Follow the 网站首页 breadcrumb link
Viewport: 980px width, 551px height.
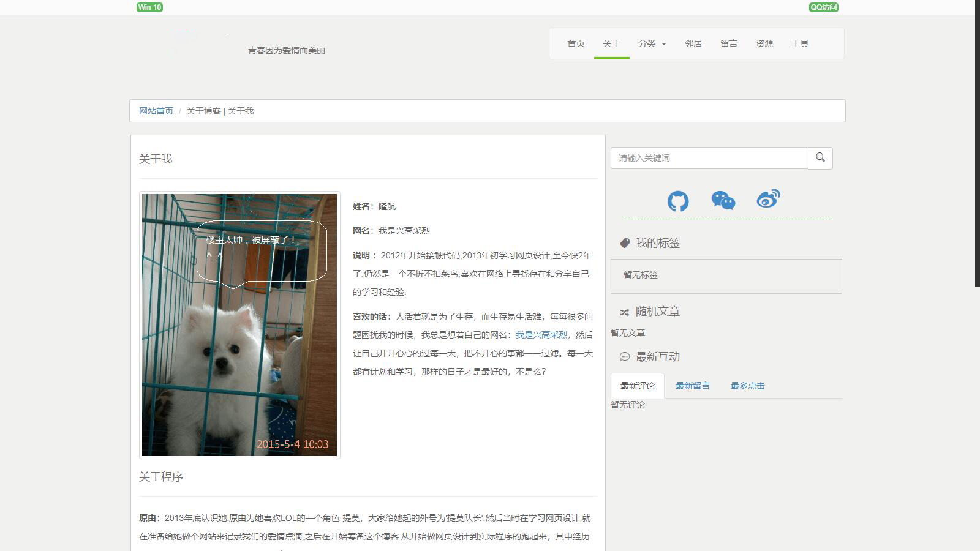tap(156, 111)
